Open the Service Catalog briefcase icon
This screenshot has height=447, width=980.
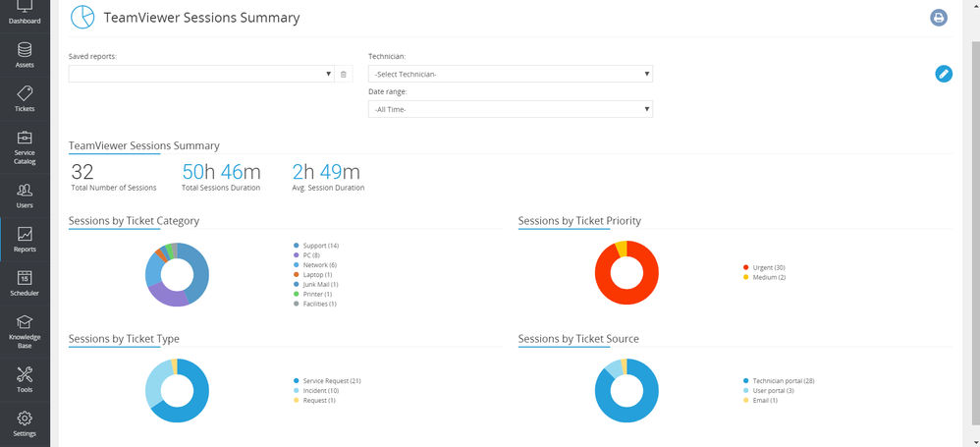[25, 138]
